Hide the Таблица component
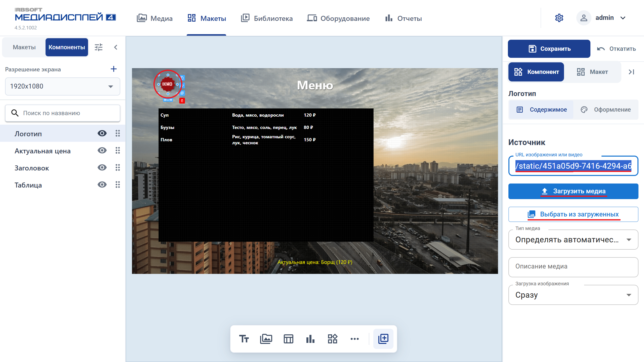 click(102, 185)
